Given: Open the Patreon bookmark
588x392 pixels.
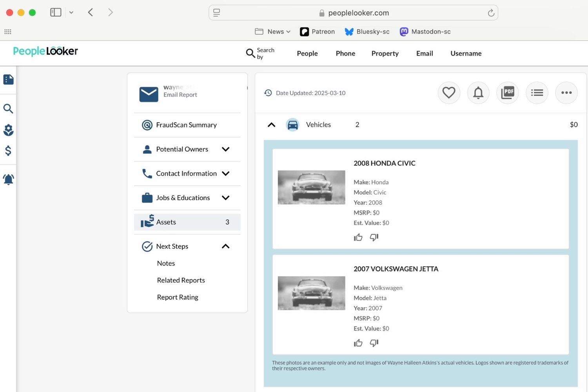Looking at the screenshot, I should [x=318, y=32].
